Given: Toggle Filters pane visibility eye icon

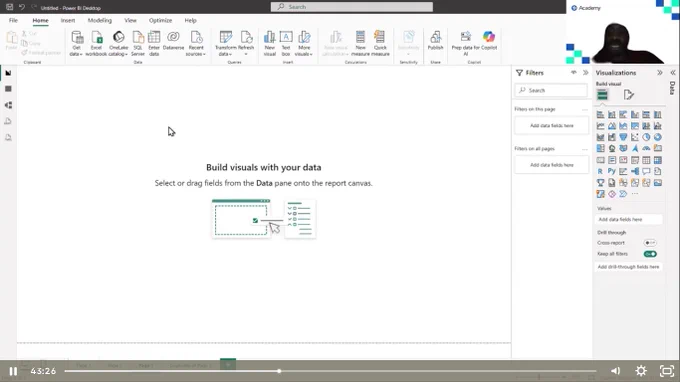Looking at the screenshot, I should (x=574, y=72).
